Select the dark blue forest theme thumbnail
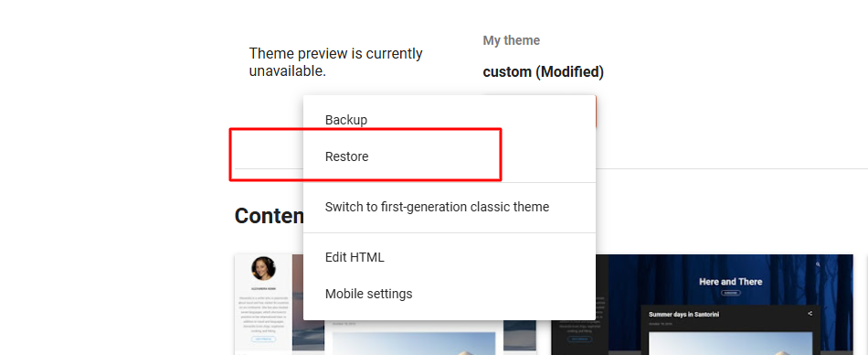The image size is (868, 355). [x=703, y=305]
